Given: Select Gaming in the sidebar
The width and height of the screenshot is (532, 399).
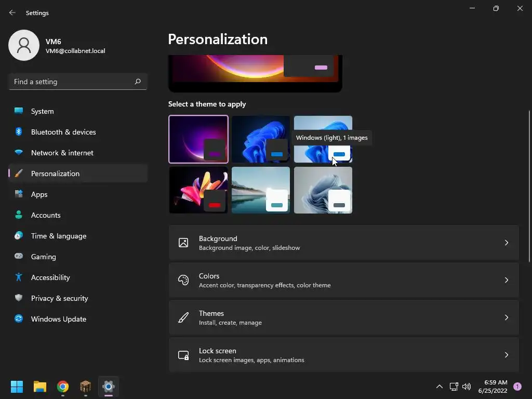Looking at the screenshot, I should click(x=78, y=257).
